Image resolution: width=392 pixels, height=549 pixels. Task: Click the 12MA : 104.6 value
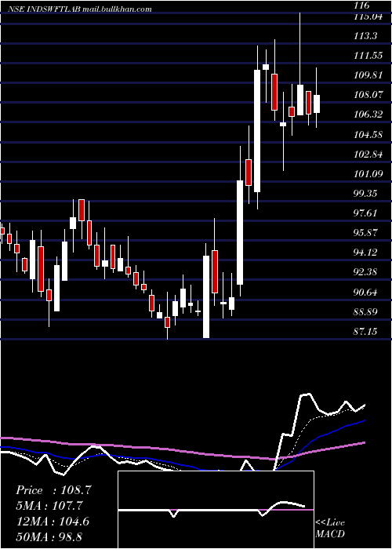(53, 522)
